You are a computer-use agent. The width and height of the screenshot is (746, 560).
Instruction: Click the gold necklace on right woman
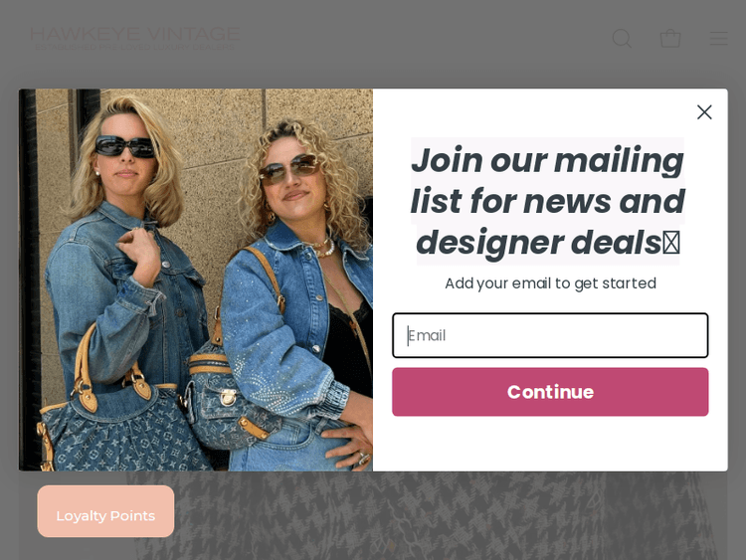(x=324, y=248)
